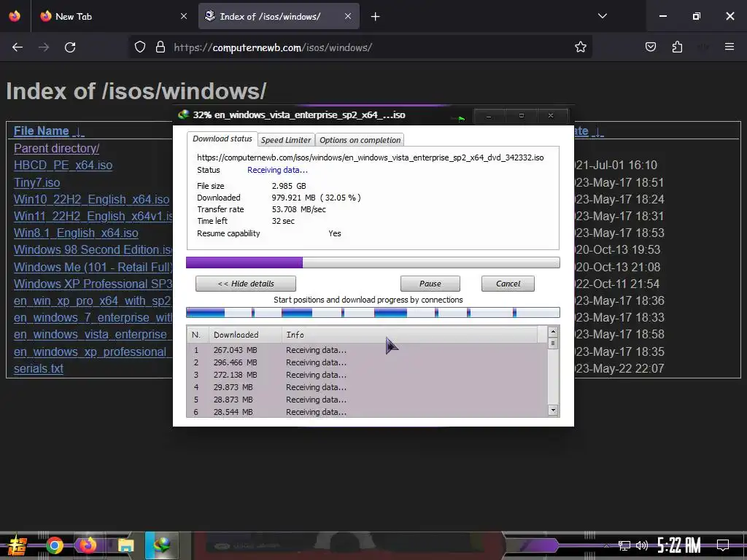Click the main download progress bar
The image size is (747, 560).
tap(373, 262)
